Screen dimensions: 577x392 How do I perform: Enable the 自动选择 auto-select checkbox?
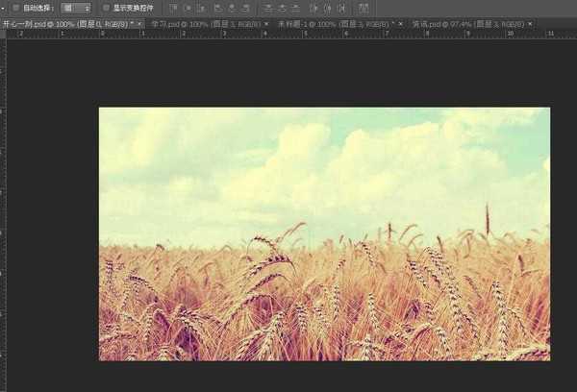coord(15,8)
